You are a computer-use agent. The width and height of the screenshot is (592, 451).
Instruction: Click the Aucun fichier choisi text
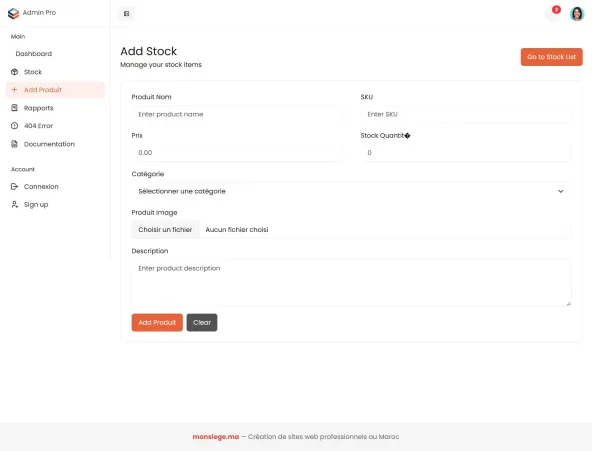tap(237, 229)
